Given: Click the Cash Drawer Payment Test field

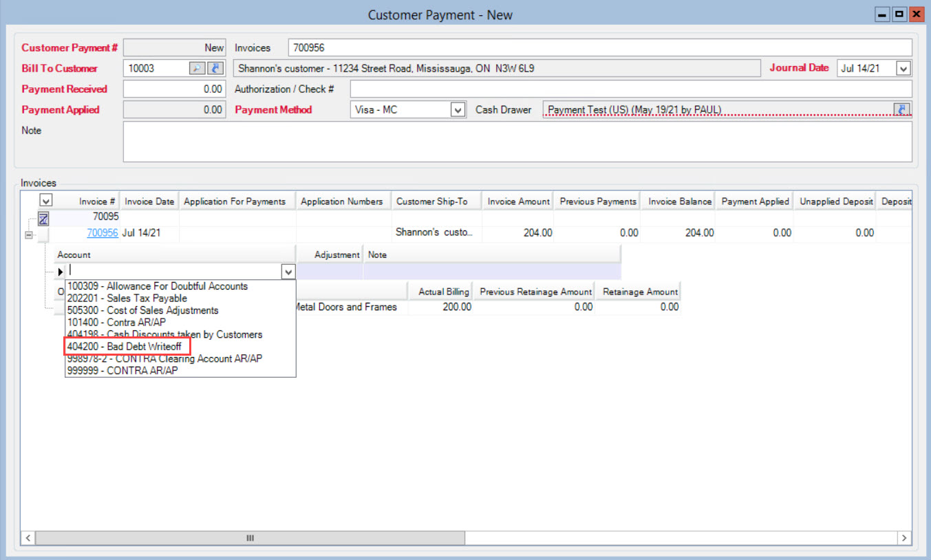Looking at the screenshot, I should [718, 109].
